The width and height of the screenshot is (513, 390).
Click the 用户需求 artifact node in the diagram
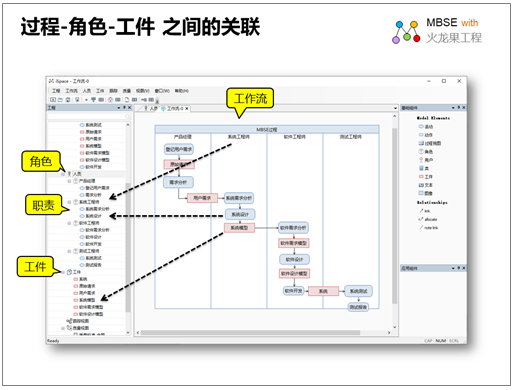(202, 198)
